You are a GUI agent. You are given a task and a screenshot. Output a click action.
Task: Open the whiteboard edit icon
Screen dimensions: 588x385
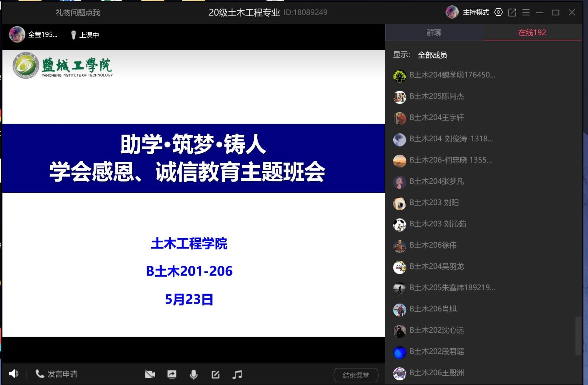coord(216,374)
